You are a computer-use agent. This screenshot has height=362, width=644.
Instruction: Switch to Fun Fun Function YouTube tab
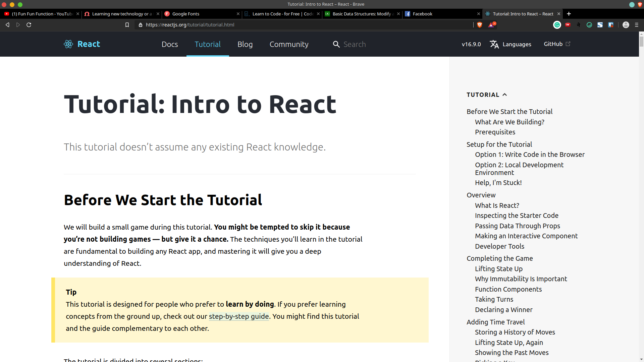click(x=41, y=14)
